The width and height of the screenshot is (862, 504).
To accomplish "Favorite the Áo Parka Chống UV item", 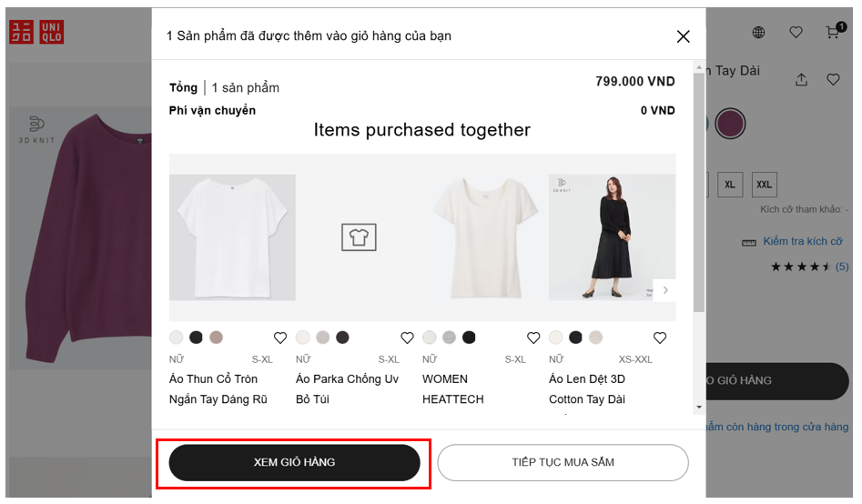I will 407,338.
